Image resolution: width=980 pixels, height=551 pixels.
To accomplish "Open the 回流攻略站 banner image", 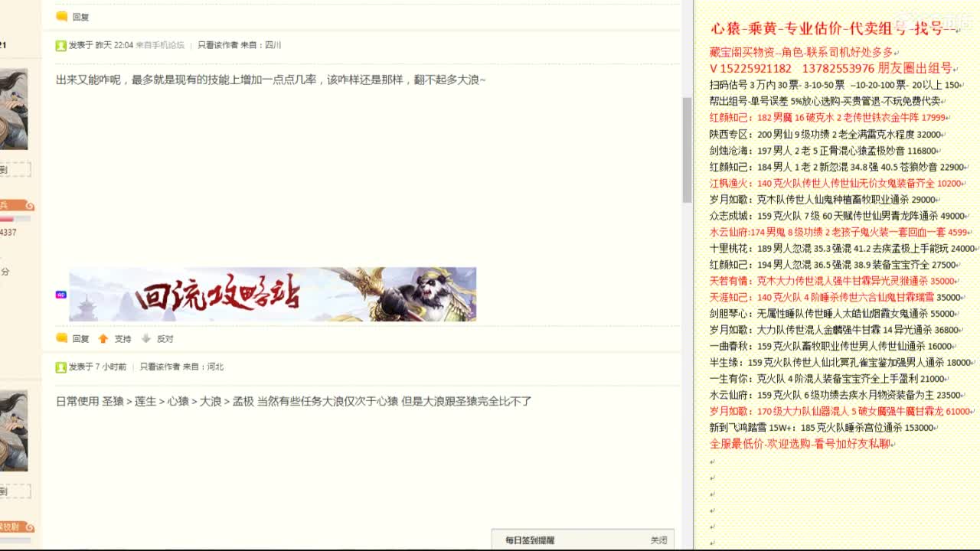I will tap(273, 294).
